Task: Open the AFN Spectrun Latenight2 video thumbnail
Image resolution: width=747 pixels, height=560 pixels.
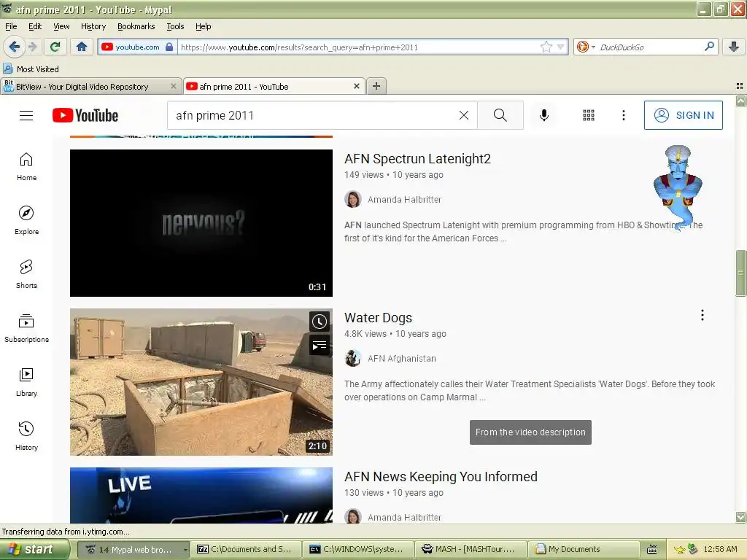Action: [x=201, y=223]
